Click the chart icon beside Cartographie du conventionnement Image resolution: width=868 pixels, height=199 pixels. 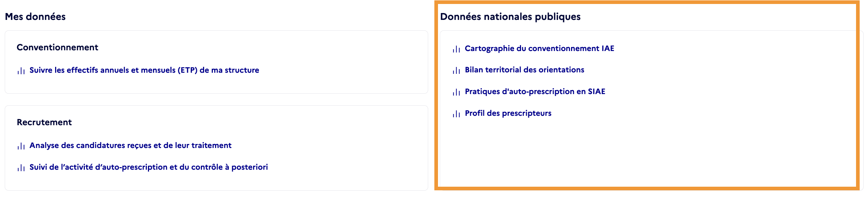[456, 49]
